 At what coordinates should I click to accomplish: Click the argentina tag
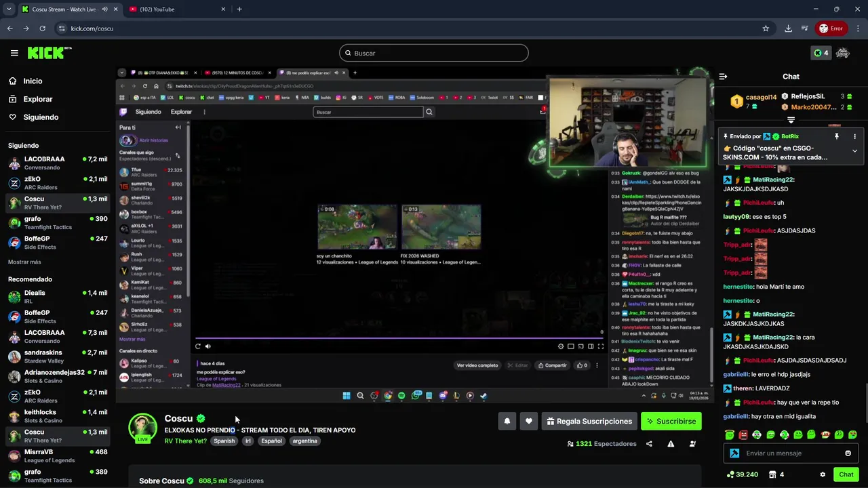[304, 441]
